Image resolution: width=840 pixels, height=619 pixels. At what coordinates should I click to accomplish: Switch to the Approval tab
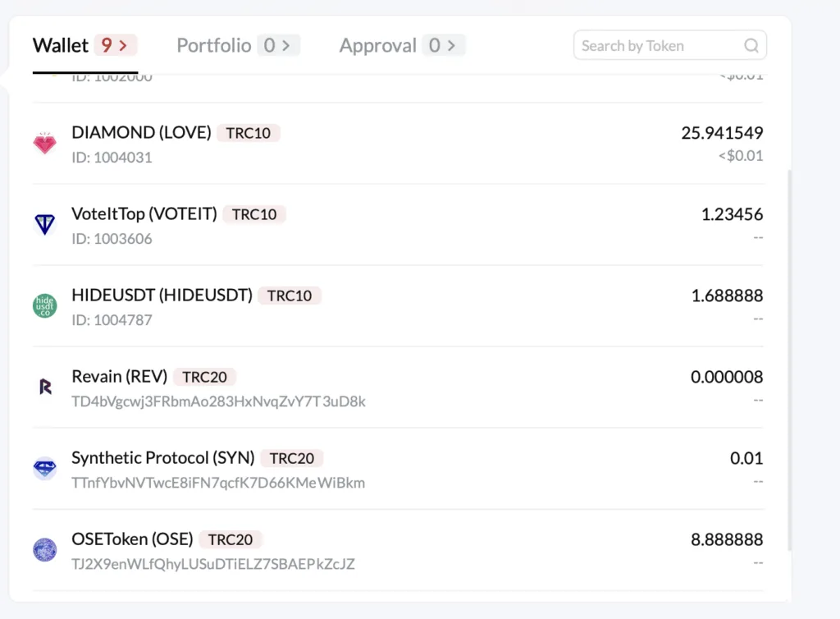377,46
